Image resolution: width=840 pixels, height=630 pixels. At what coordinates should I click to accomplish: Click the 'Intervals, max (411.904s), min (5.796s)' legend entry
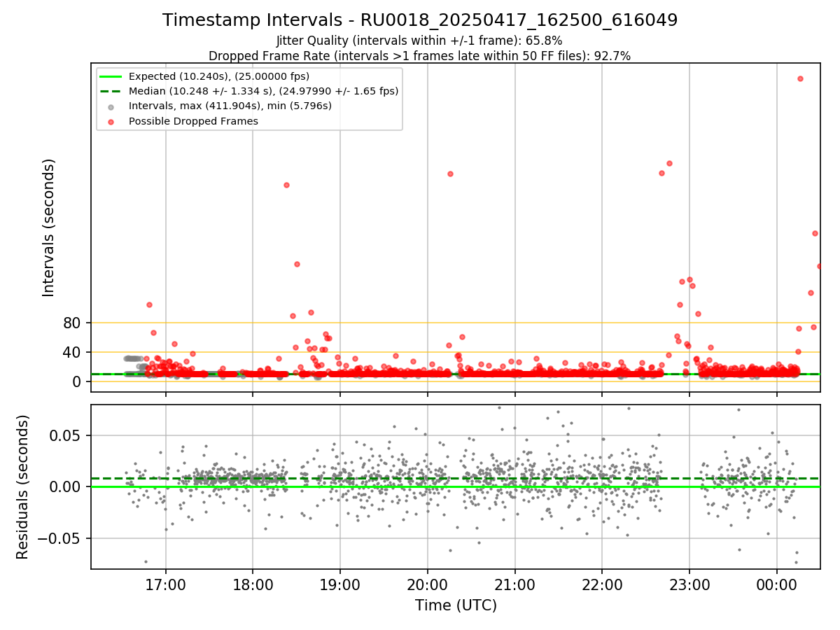(230, 106)
